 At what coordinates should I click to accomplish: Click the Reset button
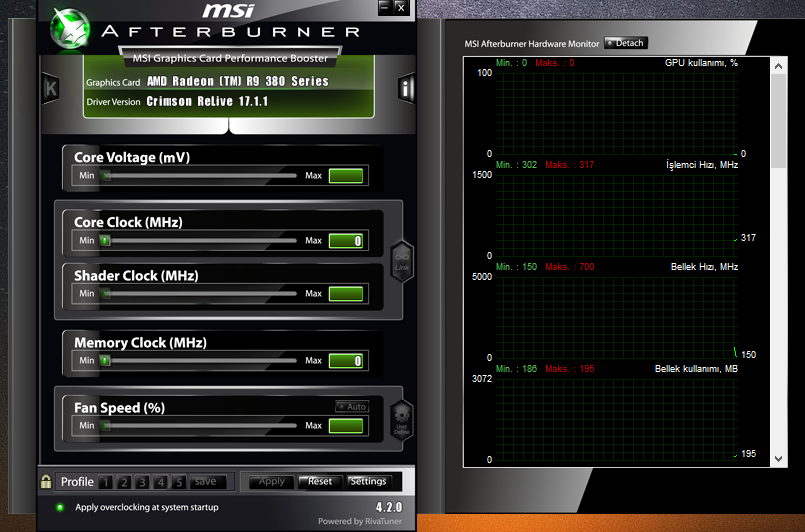[x=319, y=482]
